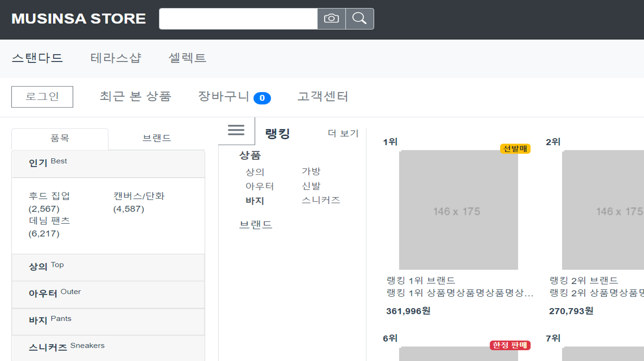Click the camera image search icon
This screenshot has width=644, height=361.
click(331, 18)
